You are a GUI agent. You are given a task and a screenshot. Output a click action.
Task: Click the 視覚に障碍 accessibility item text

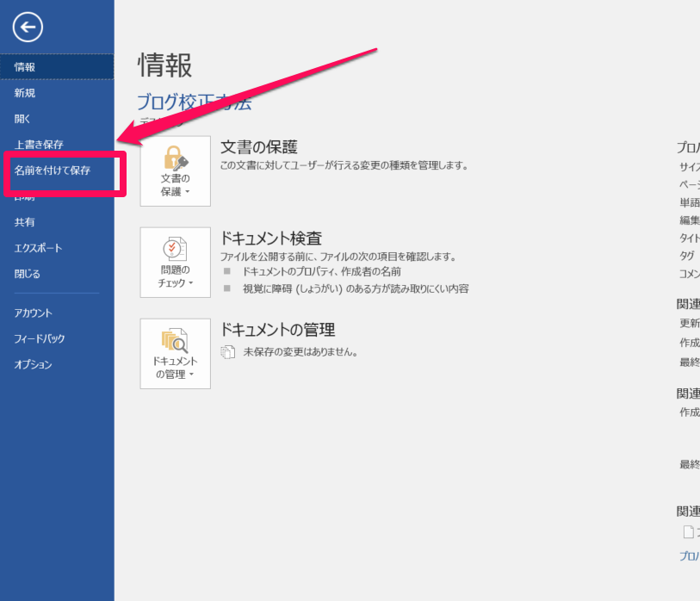point(356,289)
